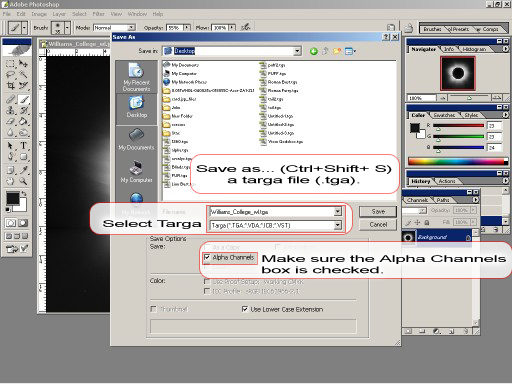Click the Navigator eclipse thumbnail

pyautogui.click(x=458, y=73)
